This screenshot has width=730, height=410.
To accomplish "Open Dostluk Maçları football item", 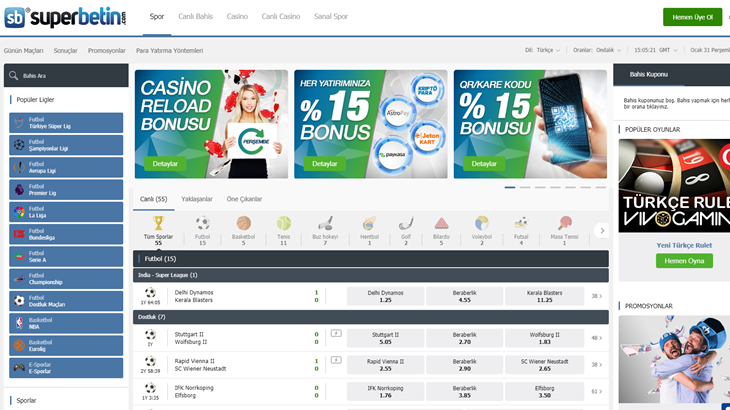I will click(x=66, y=301).
